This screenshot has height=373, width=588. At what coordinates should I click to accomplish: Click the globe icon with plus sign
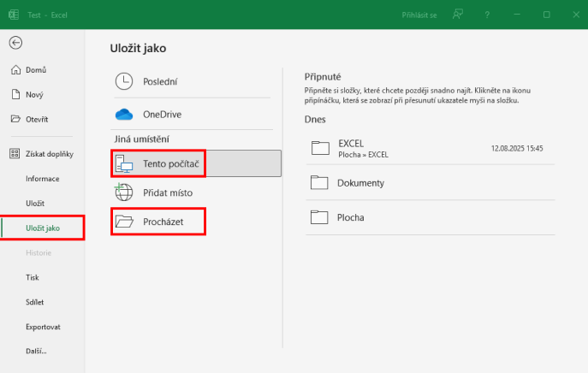[124, 192]
